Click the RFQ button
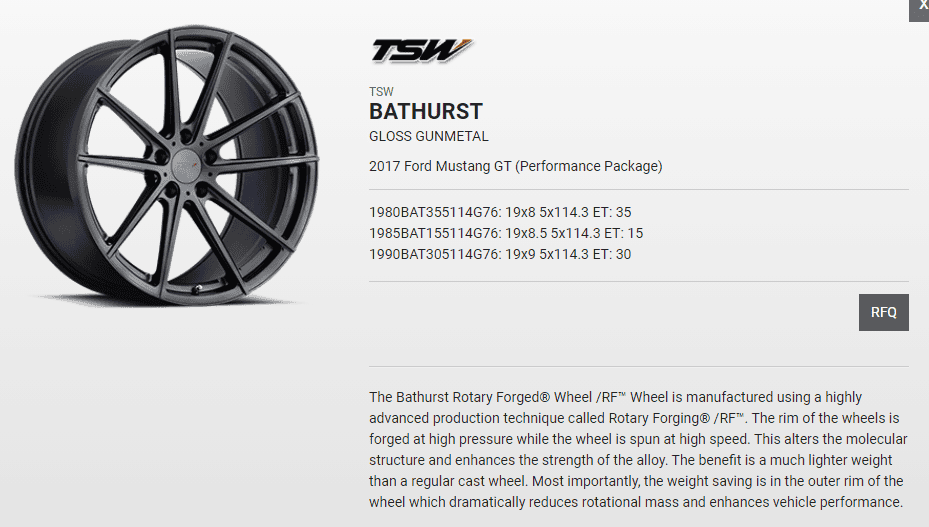This screenshot has width=929, height=527. tap(883, 312)
